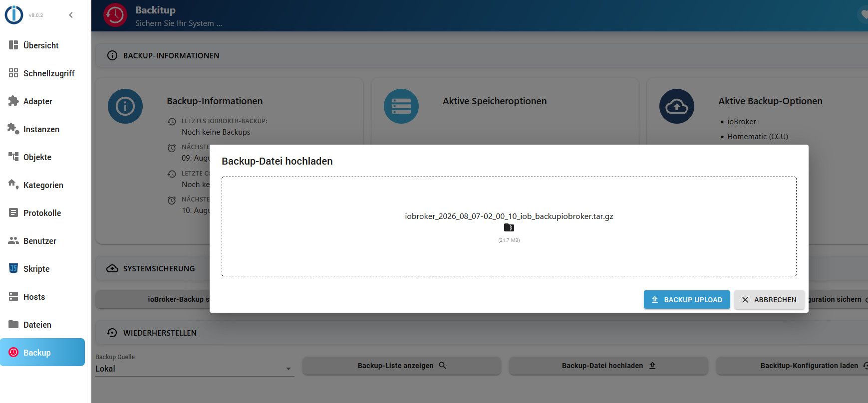Click the Systemsicherung cloud upload icon
Image resolution: width=868 pixels, height=403 pixels.
112,268
